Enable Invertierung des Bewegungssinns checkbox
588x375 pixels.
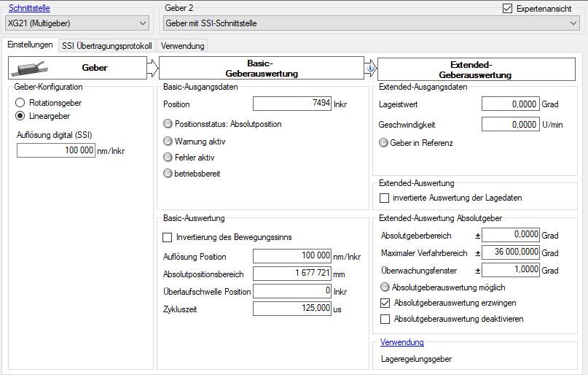coord(168,237)
